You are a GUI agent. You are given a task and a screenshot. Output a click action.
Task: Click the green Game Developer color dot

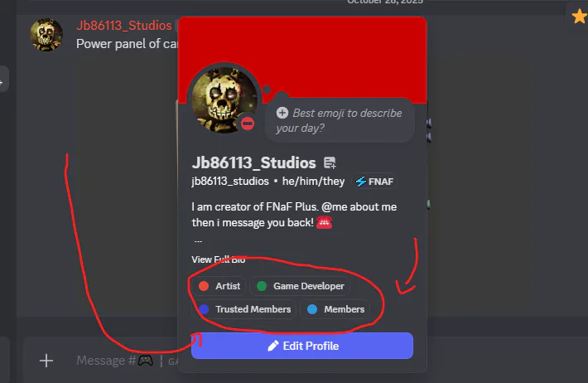(x=262, y=286)
